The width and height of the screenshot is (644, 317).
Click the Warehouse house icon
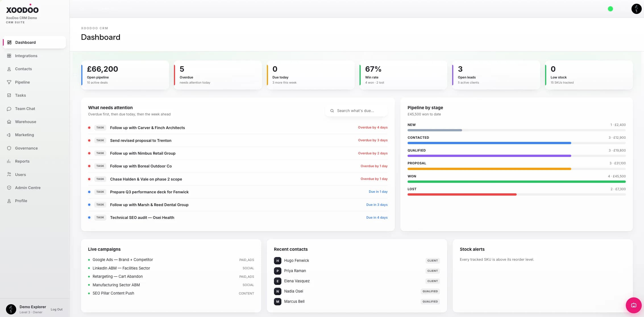click(9, 122)
